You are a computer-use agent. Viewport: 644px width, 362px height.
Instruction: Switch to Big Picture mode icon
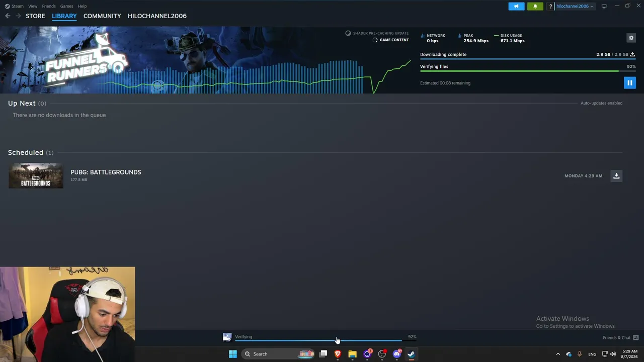tap(604, 6)
